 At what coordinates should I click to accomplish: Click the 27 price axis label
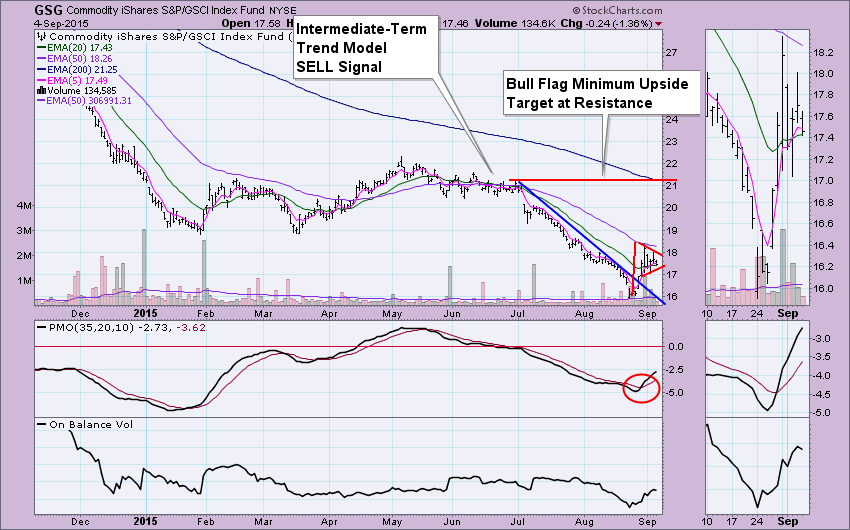point(671,53)
